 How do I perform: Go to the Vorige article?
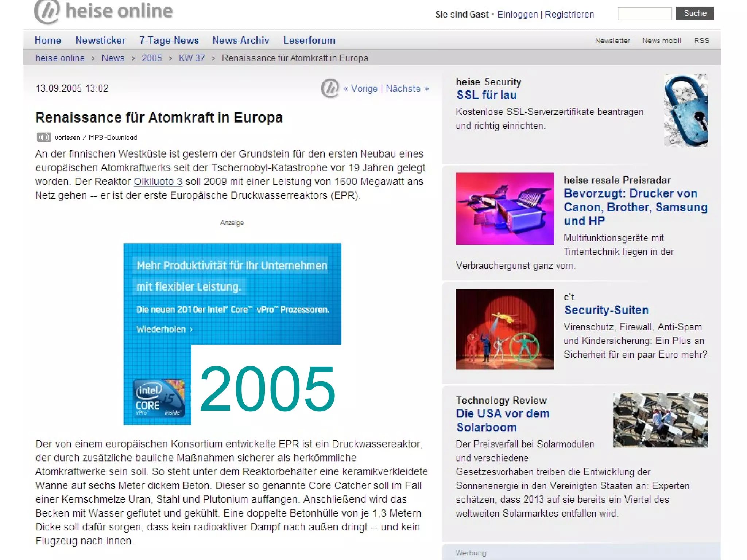click(360, 89)
